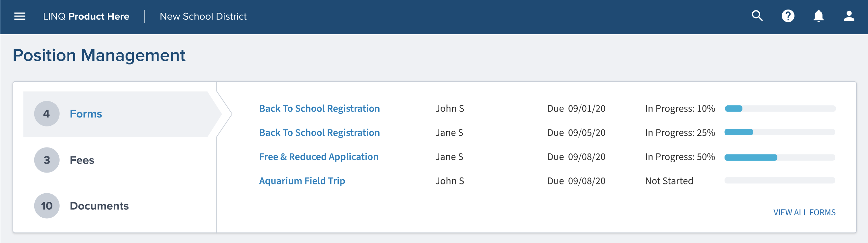Click the search magnifier icon
The width and height of the screenshot is (868, 243).
click(757, 16)
